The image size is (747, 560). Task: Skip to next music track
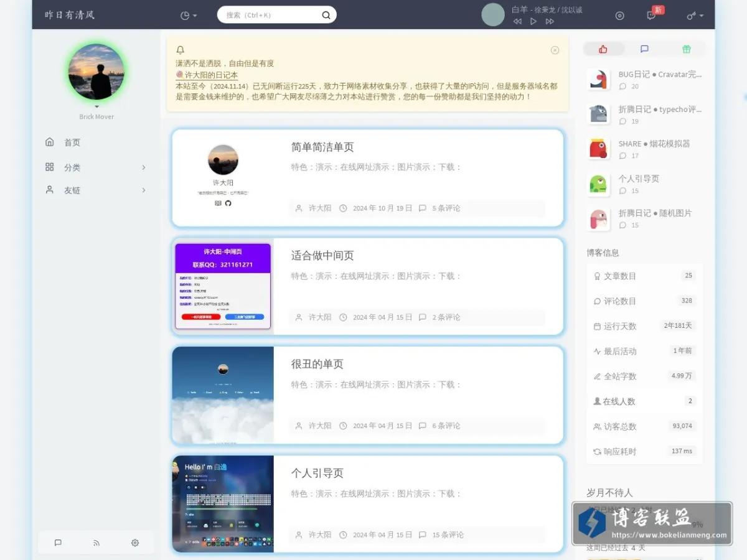(x=550, y=21)
